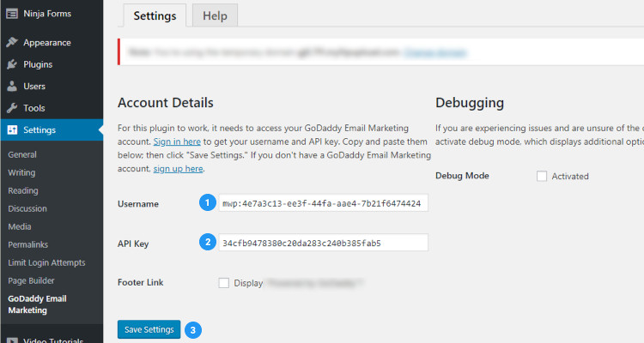Open General settings submenu
Screen dimensions: 644x343
point(22,154)
